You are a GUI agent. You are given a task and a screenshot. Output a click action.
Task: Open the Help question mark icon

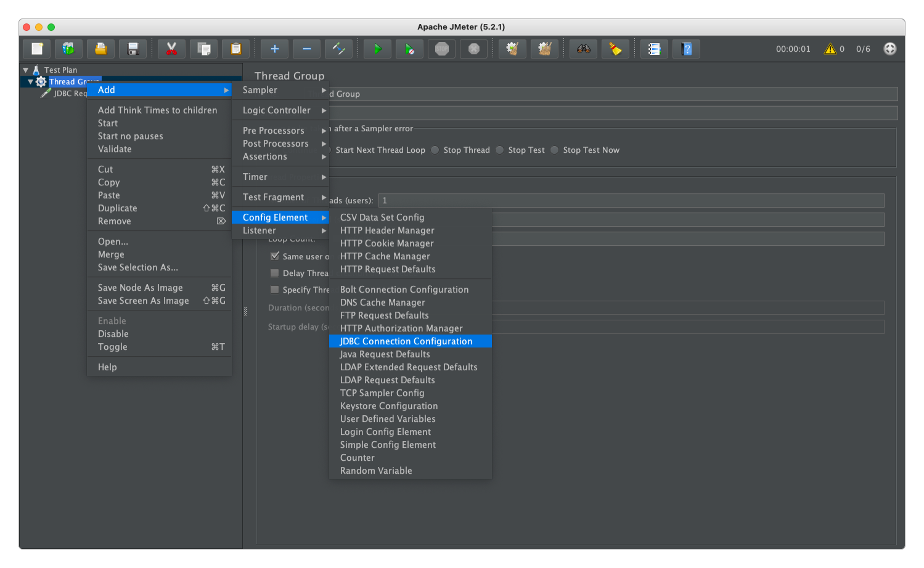point(687,49)
